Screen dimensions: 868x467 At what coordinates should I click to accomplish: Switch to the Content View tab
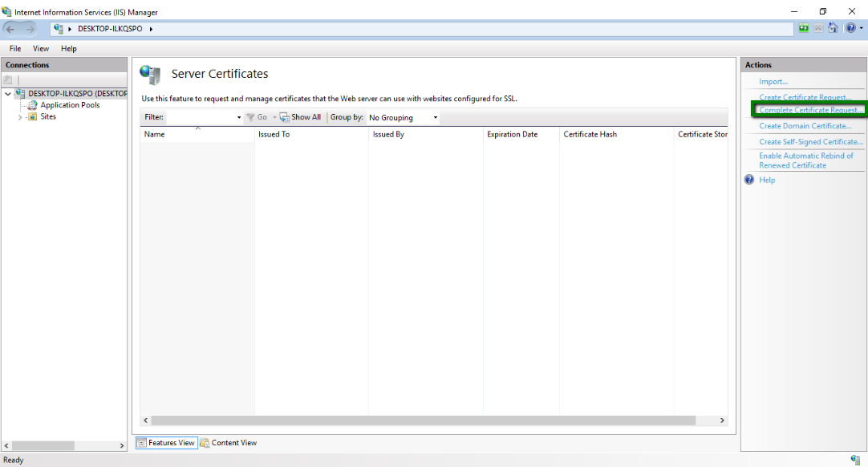229,443
